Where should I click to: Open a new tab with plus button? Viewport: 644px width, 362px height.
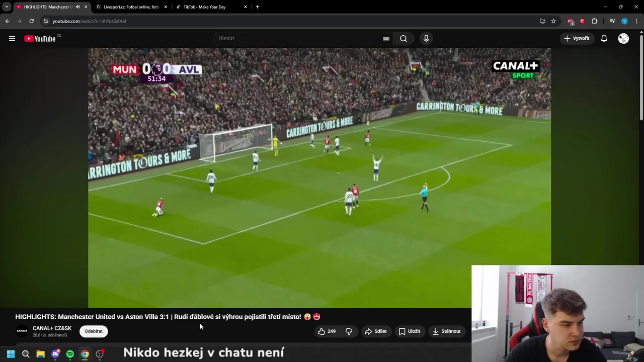coord(258,7)
